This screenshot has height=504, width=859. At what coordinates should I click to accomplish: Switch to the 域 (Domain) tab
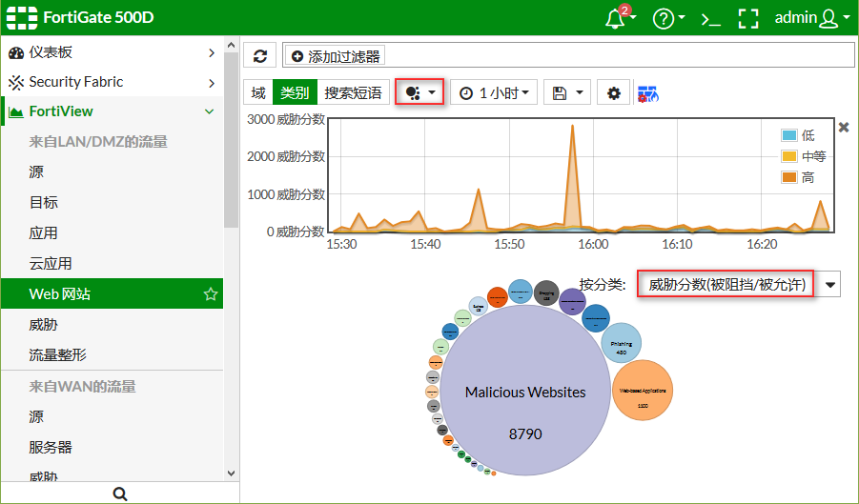coord(258,92)
